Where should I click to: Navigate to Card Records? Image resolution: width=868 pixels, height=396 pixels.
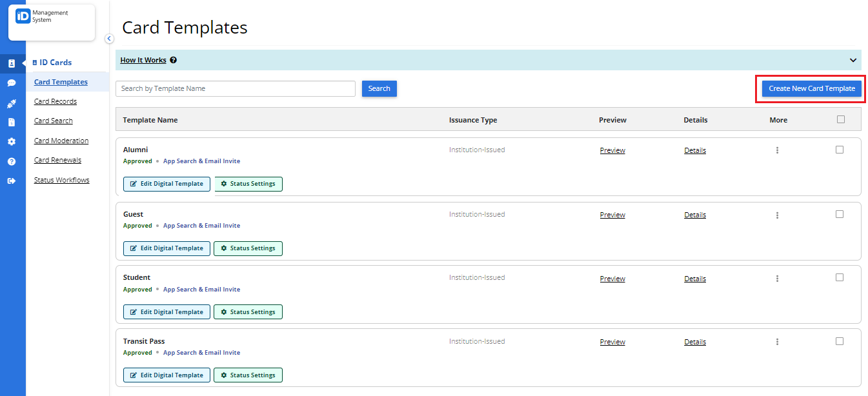(x=55, y=101)
